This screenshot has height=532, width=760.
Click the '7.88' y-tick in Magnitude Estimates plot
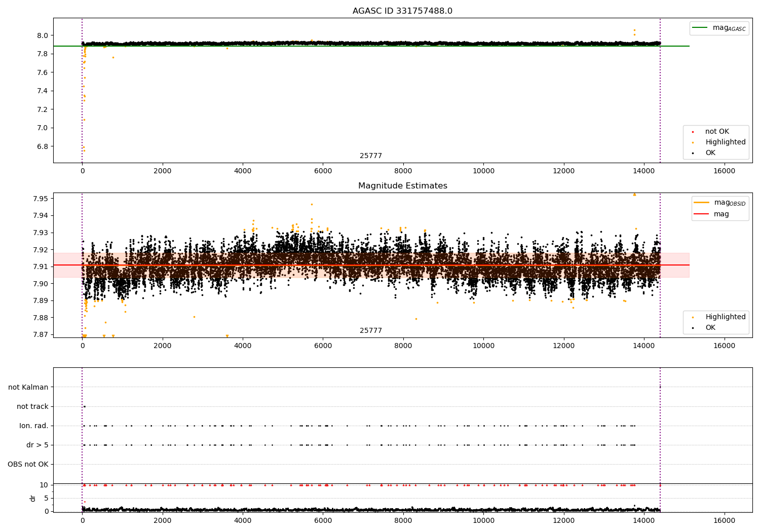coord(41,318)
